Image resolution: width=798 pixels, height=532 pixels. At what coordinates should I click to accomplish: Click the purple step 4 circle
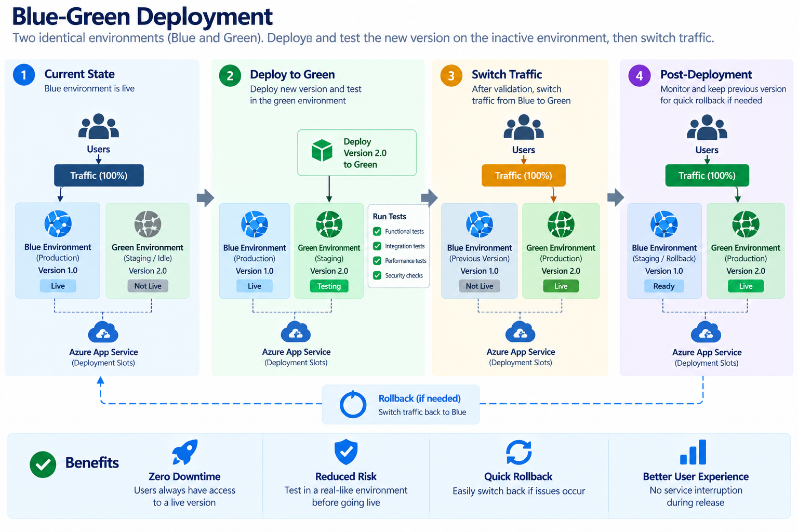(640, 76)
